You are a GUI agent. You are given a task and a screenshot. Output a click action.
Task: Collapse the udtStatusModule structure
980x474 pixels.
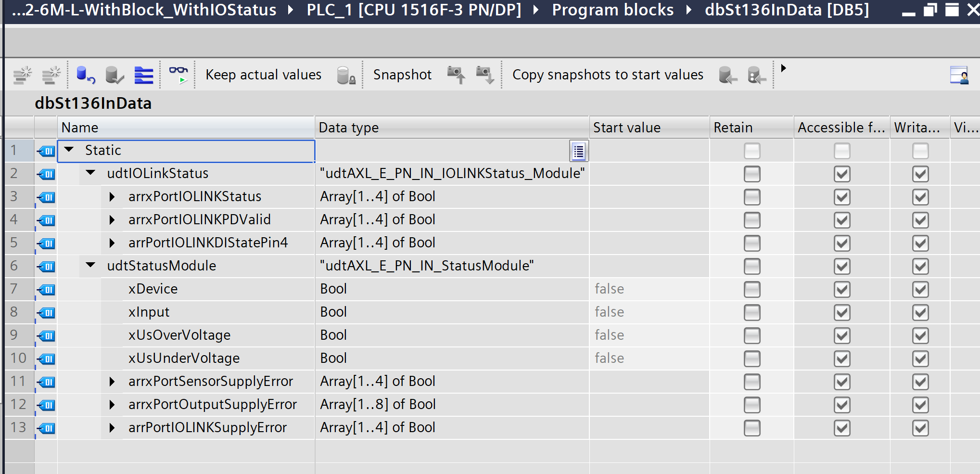click(90, 265)
